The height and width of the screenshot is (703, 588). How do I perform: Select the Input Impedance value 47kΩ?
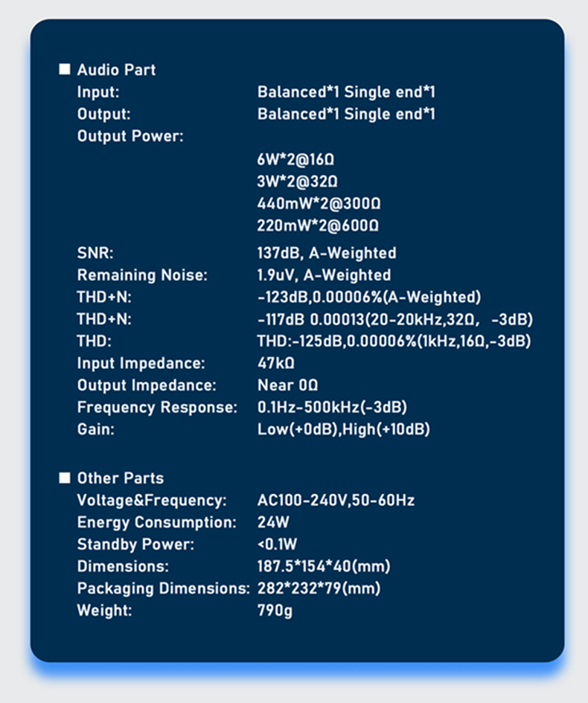[275, 363]
